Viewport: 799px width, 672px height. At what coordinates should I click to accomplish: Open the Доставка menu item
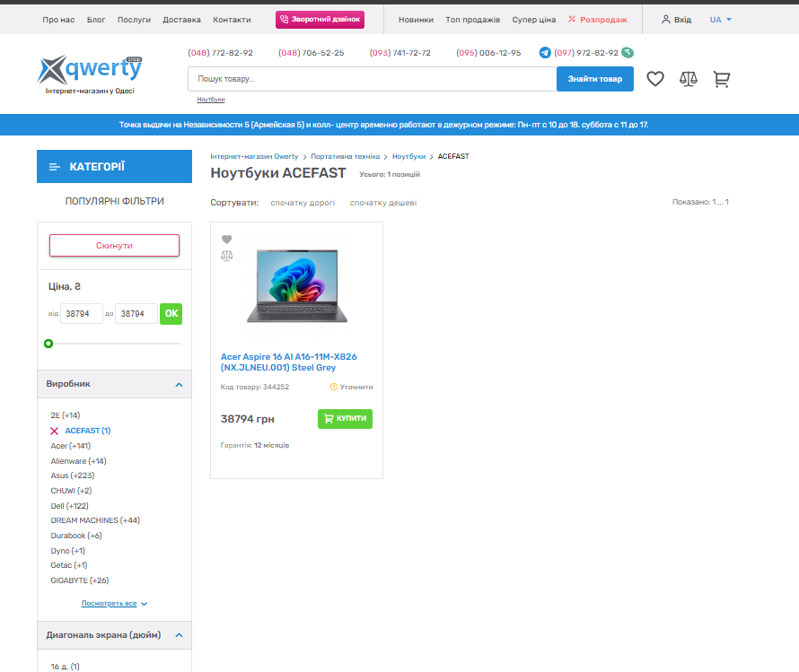pyautogui.click(x=181, y=19)
